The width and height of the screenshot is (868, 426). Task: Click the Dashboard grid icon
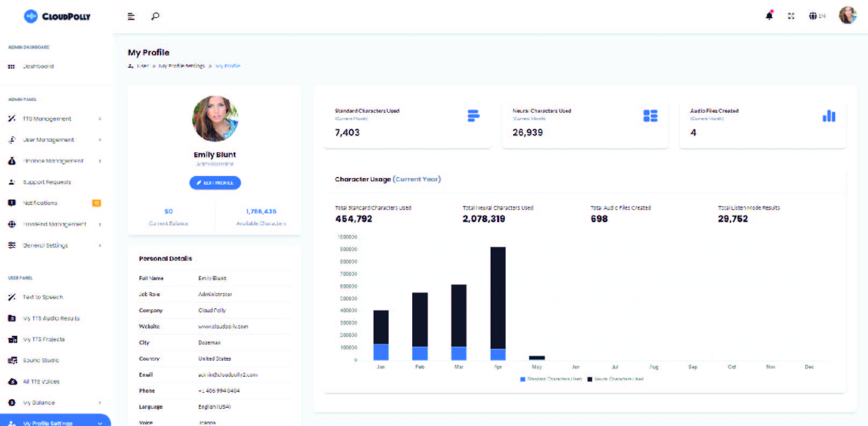(x=11, y=67)
